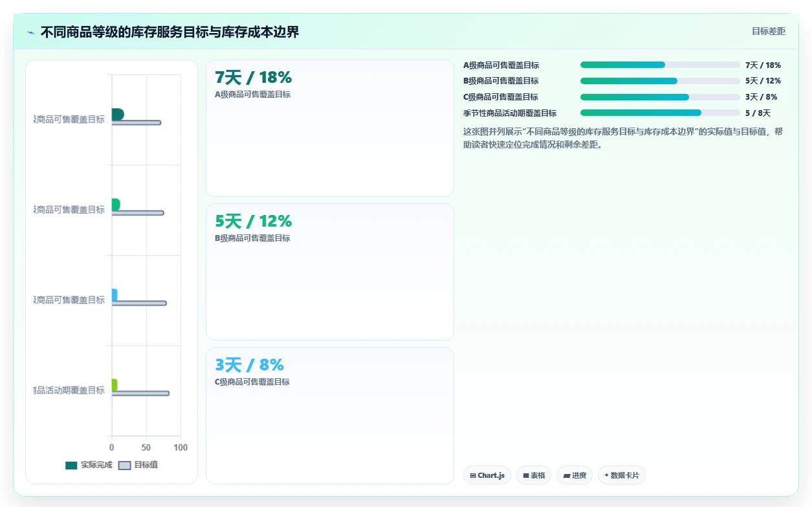The height and width of the screenshot is (507, 812).
Task: Click the x-axis label 100
Action: click(x=181, y=448)
